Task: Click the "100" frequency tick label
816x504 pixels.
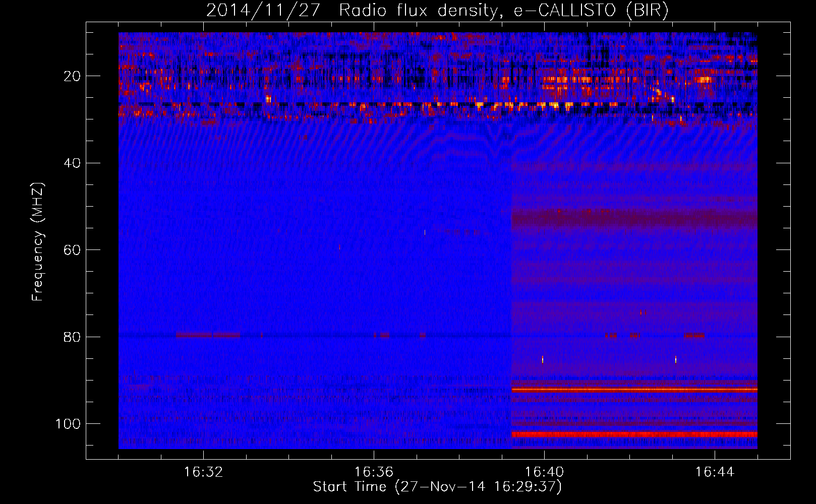Action: tap(69, 424)
